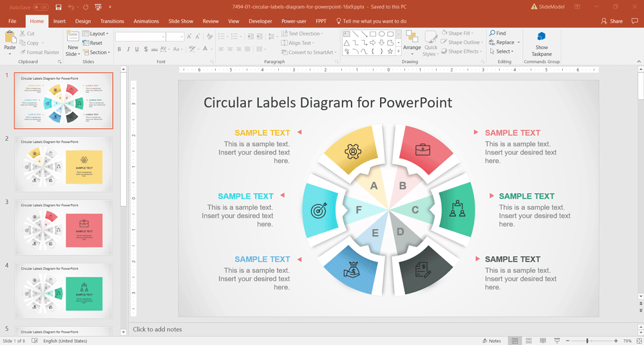
Task: Open font name combo box
Action: click(x=140, y=37)
